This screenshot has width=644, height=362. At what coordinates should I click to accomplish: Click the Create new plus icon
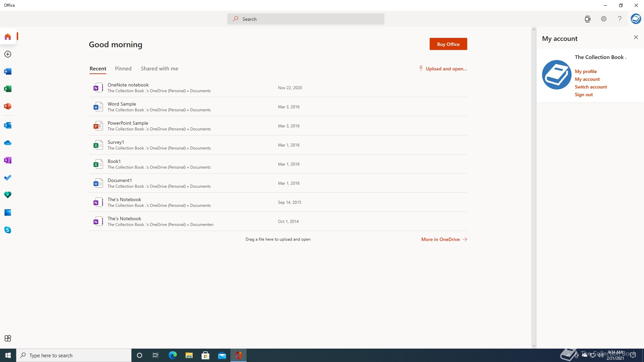[x=8, y=54]
